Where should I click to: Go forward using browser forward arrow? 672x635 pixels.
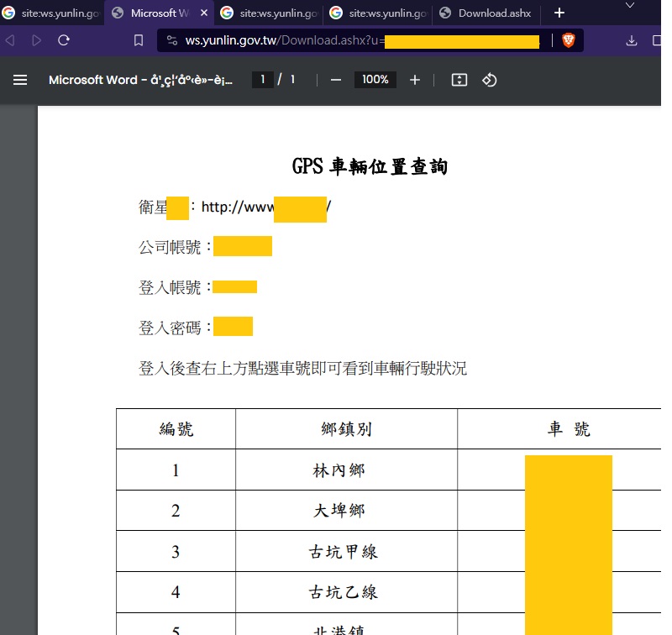coord(37,40)
